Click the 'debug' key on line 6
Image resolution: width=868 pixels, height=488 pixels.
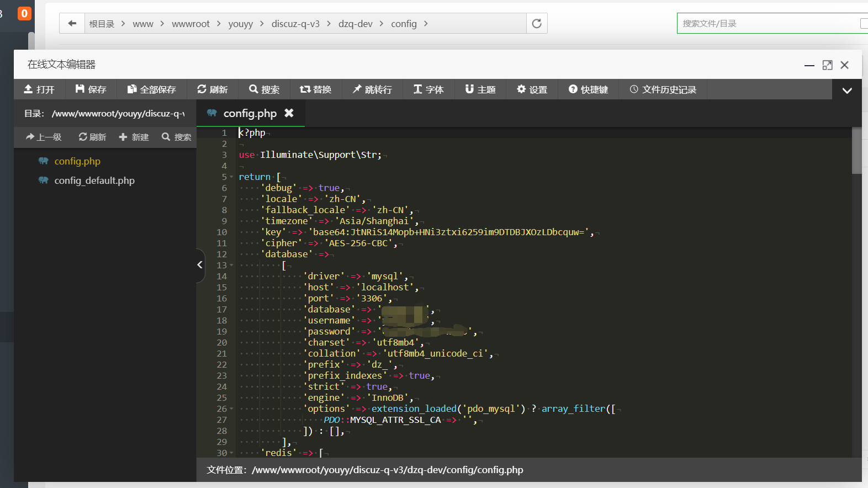coord(279,188)
